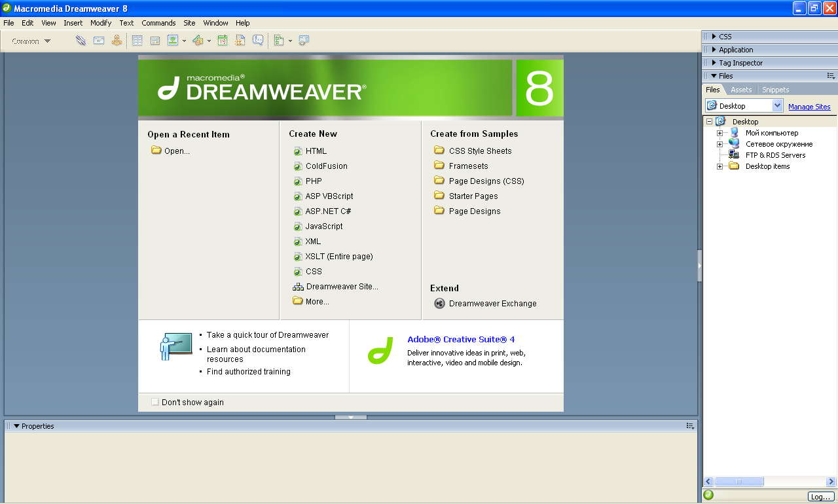Click the Tag Chooser icon
The image size is (838, 504).
click(304, 41)
